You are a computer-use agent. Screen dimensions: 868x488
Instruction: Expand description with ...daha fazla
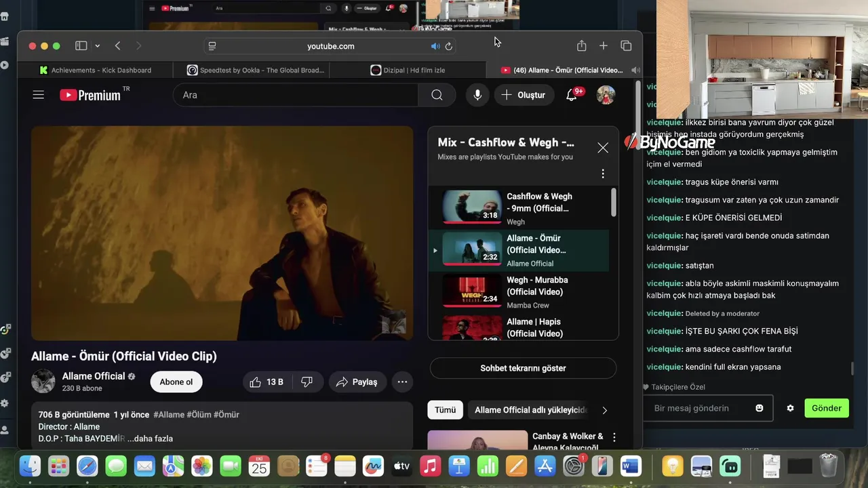(x=150, y=439)
